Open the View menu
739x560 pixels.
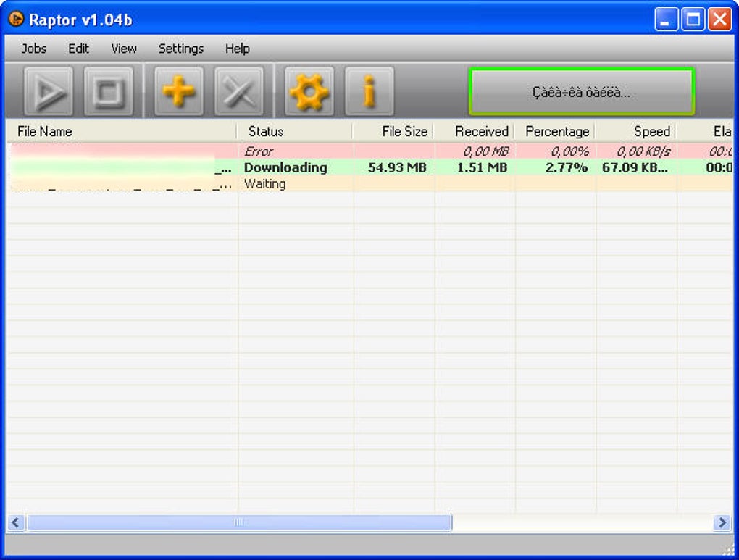tap(124, 49)
